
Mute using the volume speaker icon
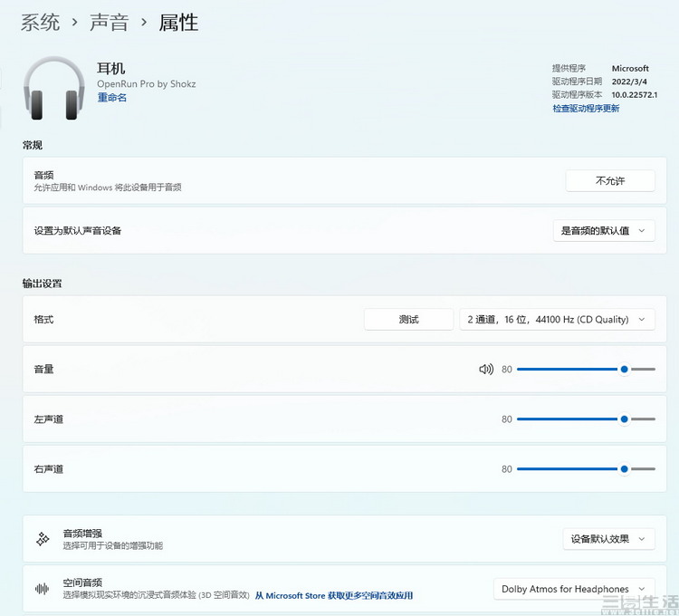pos(486,369)
